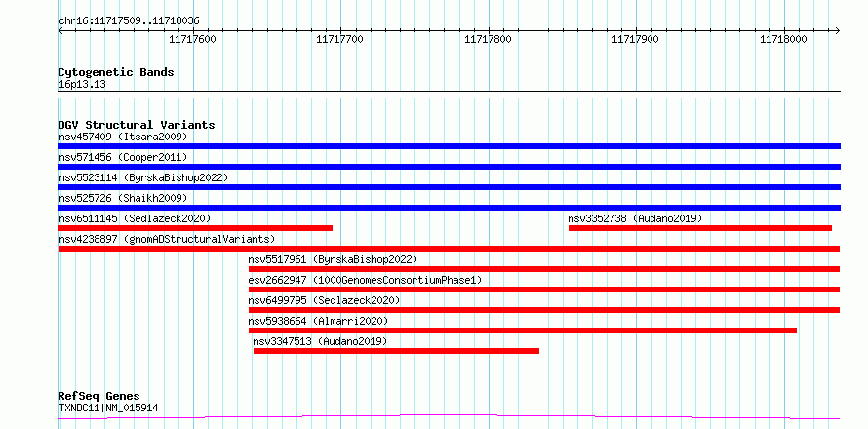868x429 pixels.
Task: Click the RefSeq Genes track heading
Action: pyautogui.click(x=99, y=397)
